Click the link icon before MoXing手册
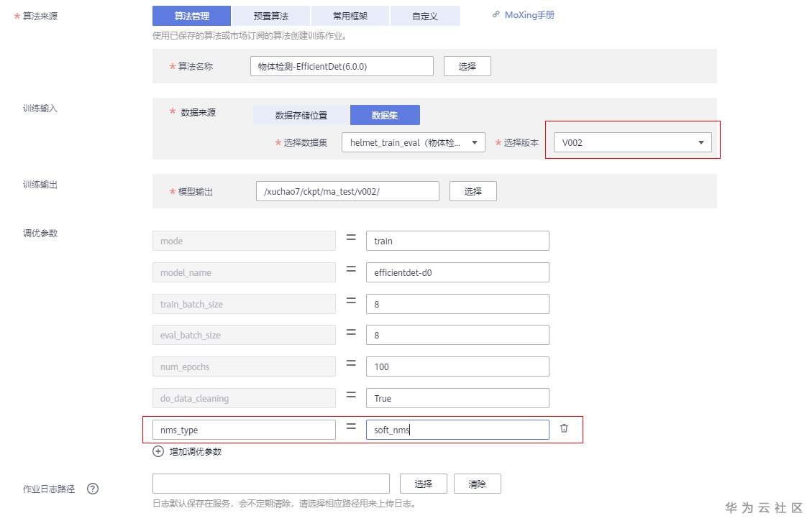The image size is (812, 526). pyautogui.click(x=496, y=14)
